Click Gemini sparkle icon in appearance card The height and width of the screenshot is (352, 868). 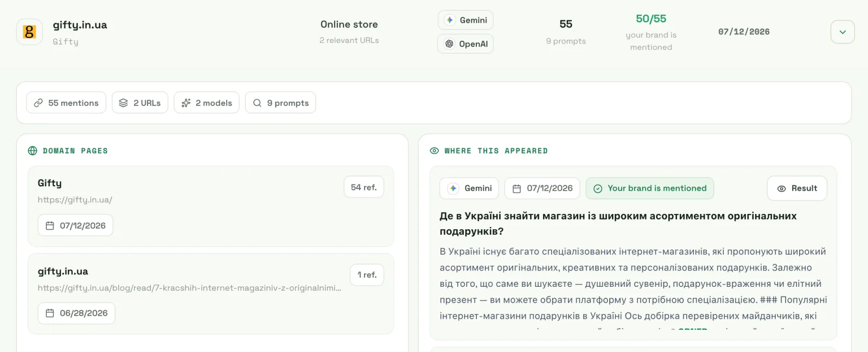454,188
